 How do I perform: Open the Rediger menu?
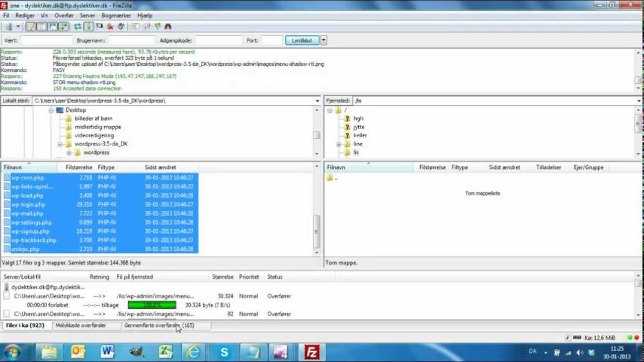click(25, 16)
